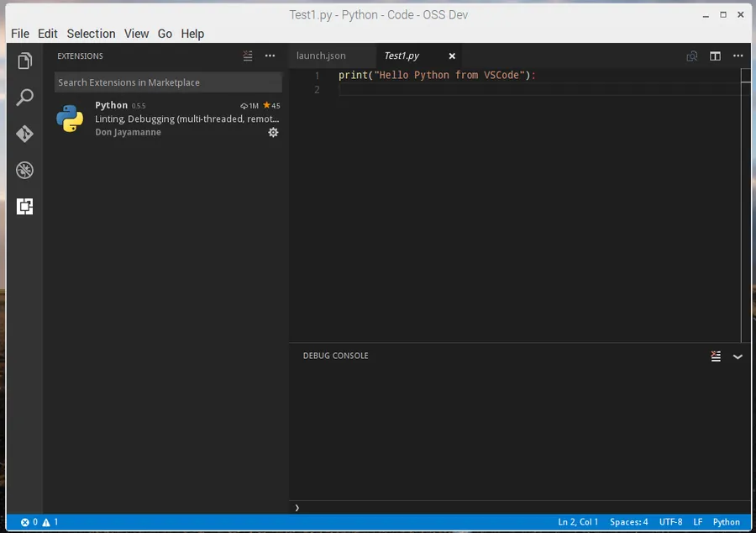This screenshot has width=756, height=533.
Task: Clear extensions input with the list icon
Action: coord(248,56)
